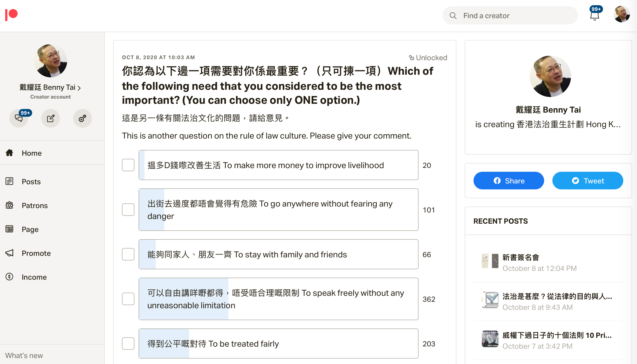Check the 'To make more money' option
The image size is (637, 364).
point(128,165)
